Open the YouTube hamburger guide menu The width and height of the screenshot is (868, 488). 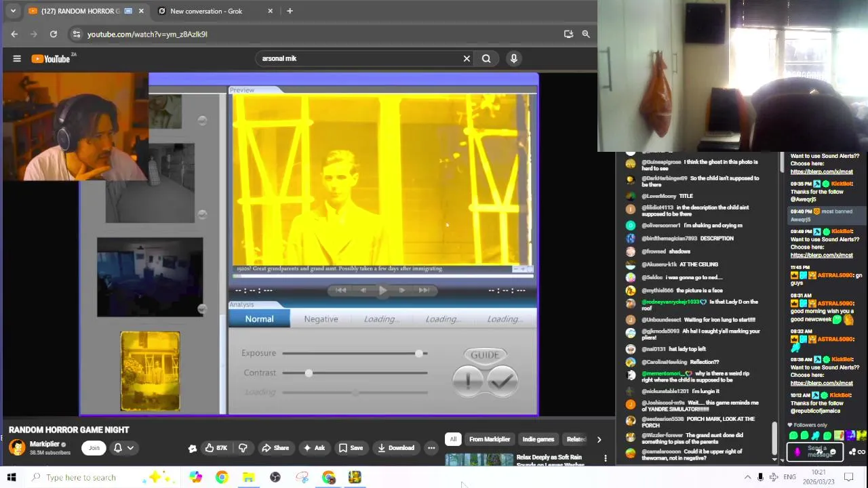click(x=17, y=58)
